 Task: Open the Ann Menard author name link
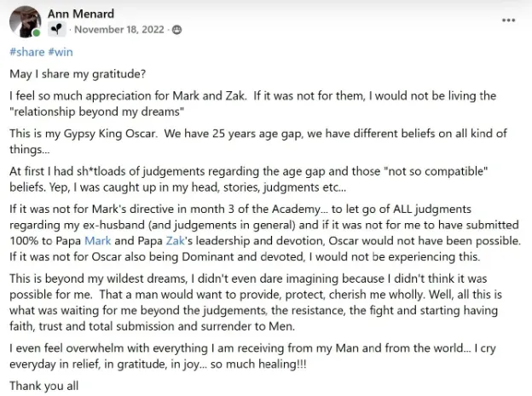pyautogui.click(x=81, y=14)
